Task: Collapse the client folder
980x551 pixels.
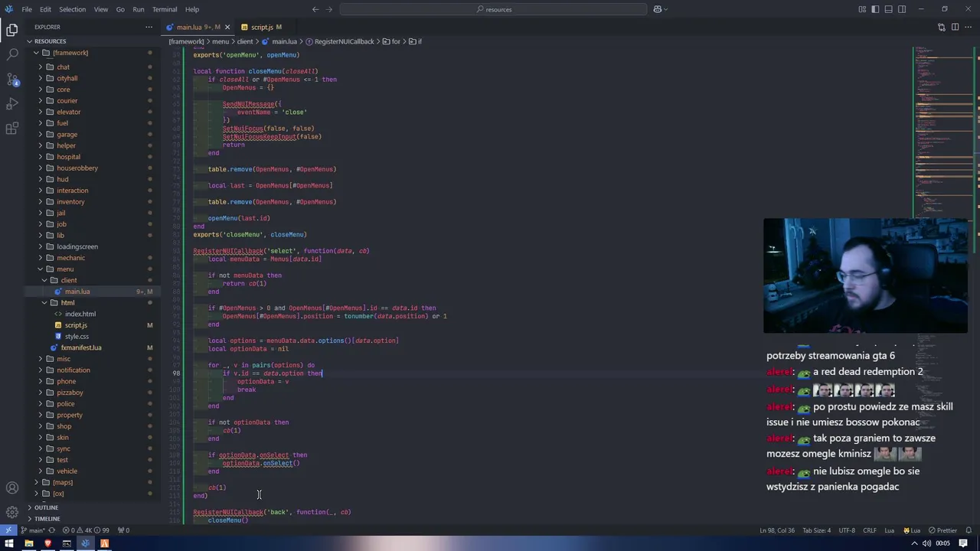Action: tap(44, 280)
